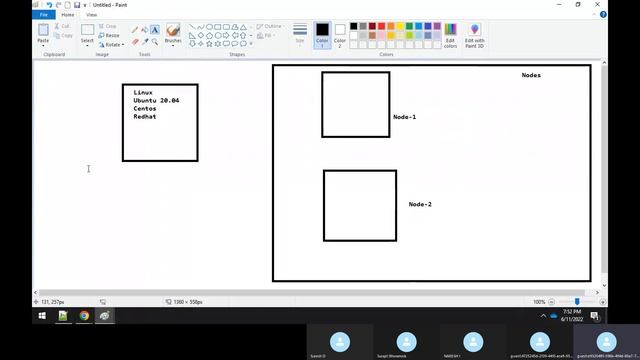Pick the purple color swatch
The width and height of the screenshot is (640, 360).
tap(437, 26)
